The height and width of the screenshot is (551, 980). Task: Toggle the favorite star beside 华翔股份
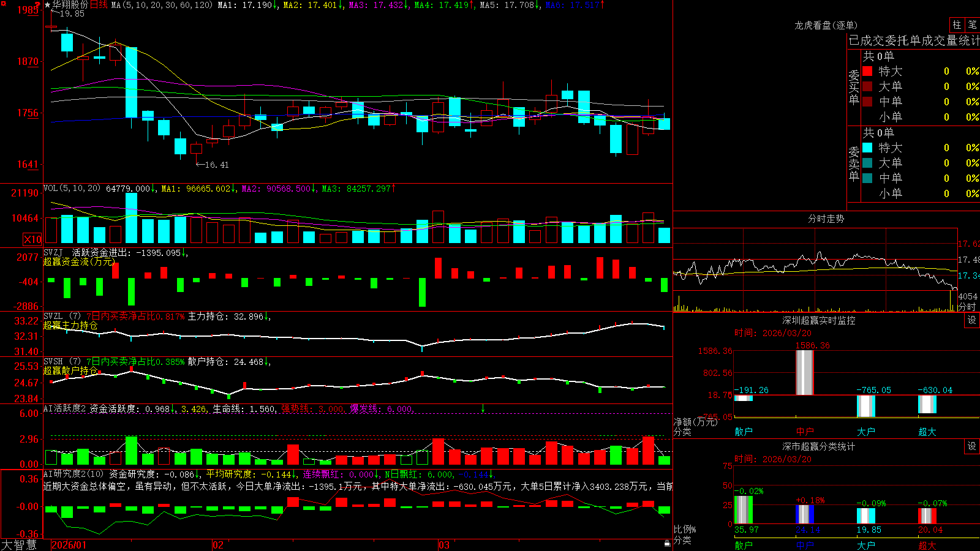pyautogui.click(x=48, y=5)
